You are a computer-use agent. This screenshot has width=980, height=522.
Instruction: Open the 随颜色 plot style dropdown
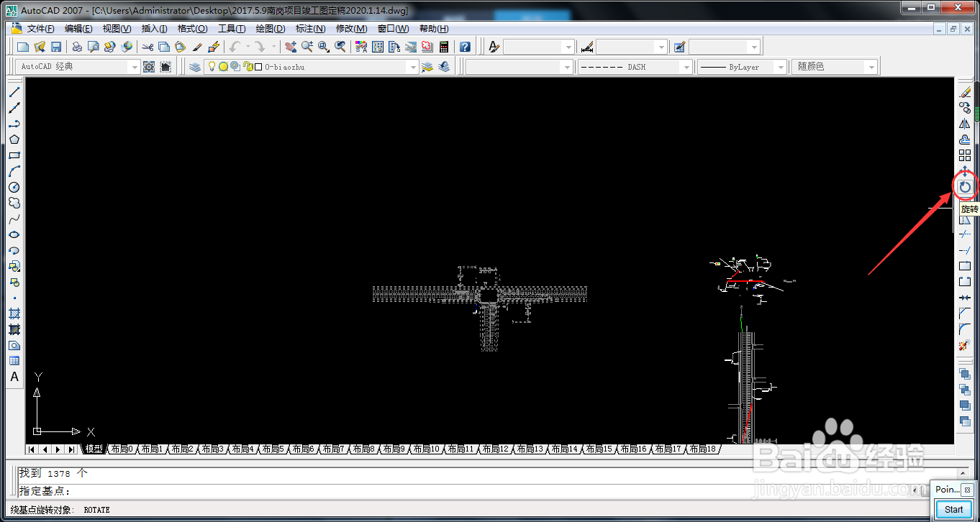coord(872,67)
